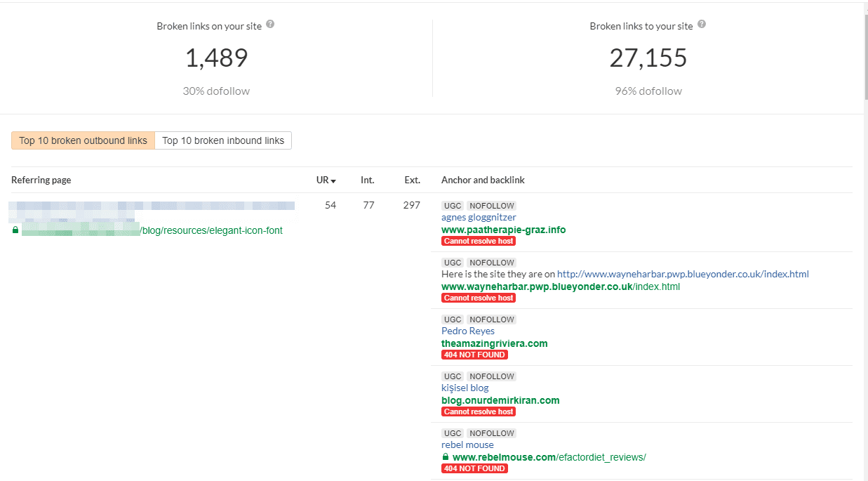Sort results by the Ext. column header
Screen dimensions: 868x481
[412, 180]
